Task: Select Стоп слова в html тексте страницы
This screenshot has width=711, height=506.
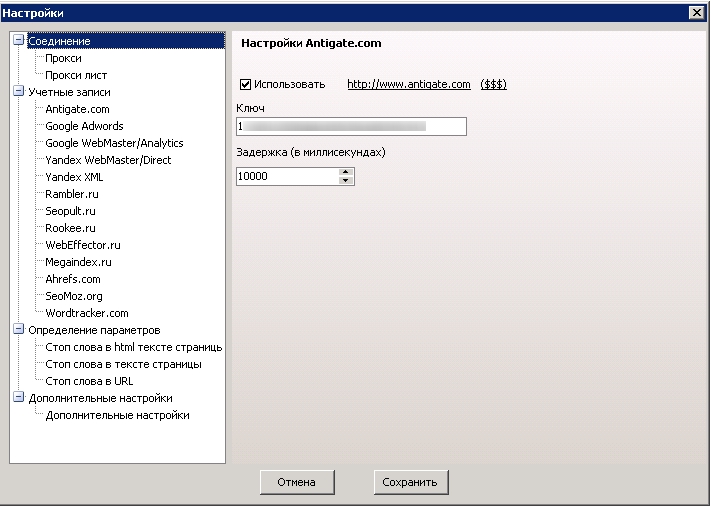Action: (x=134, y=347)
